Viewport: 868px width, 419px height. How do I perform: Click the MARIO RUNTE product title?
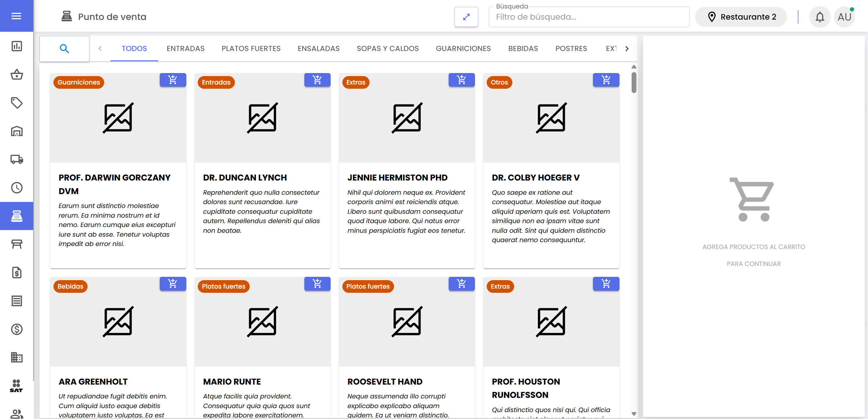232,382
